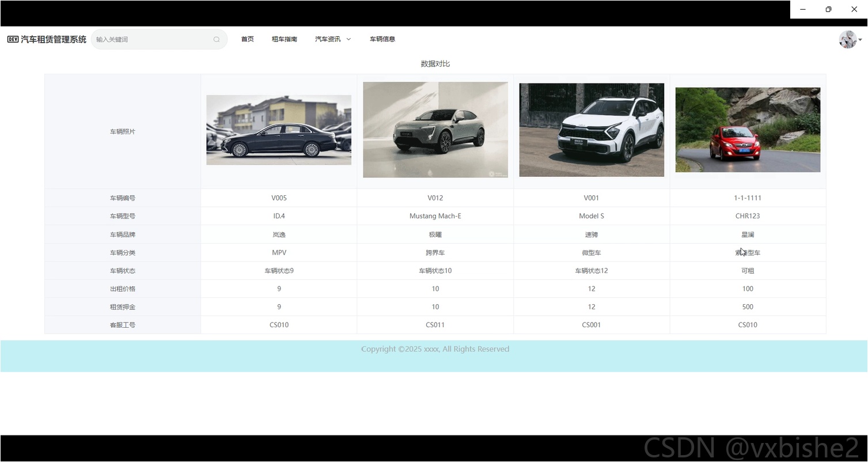Close the application window
Image resolution: width=868 pixels, height=462 pixels.
pyautogui.click(x=854, y=9)
